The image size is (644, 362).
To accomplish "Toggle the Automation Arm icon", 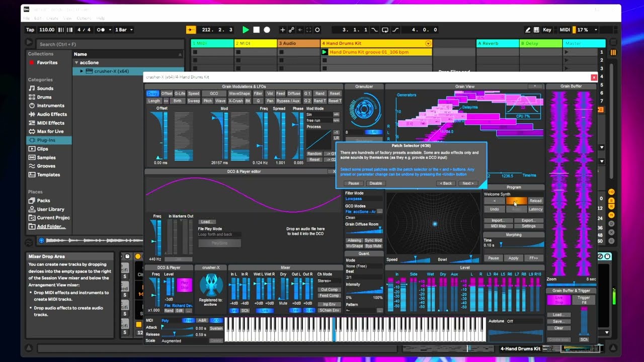I will pos(291,30).
